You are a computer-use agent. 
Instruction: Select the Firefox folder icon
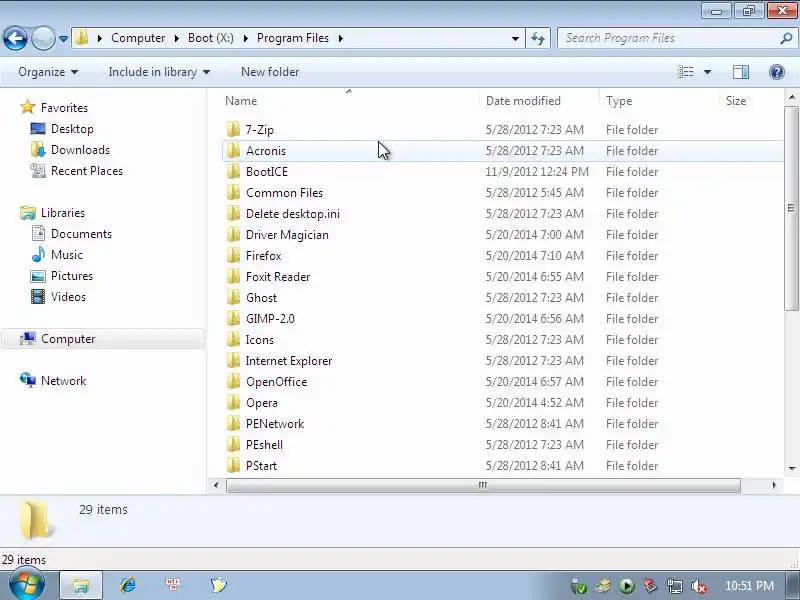[233, 255]
